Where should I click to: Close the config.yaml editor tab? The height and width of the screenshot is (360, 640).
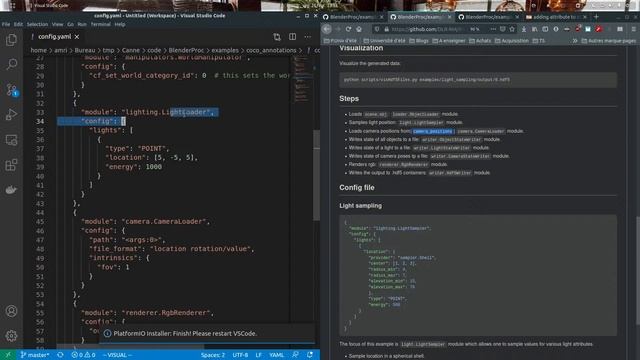pos(77,37)
